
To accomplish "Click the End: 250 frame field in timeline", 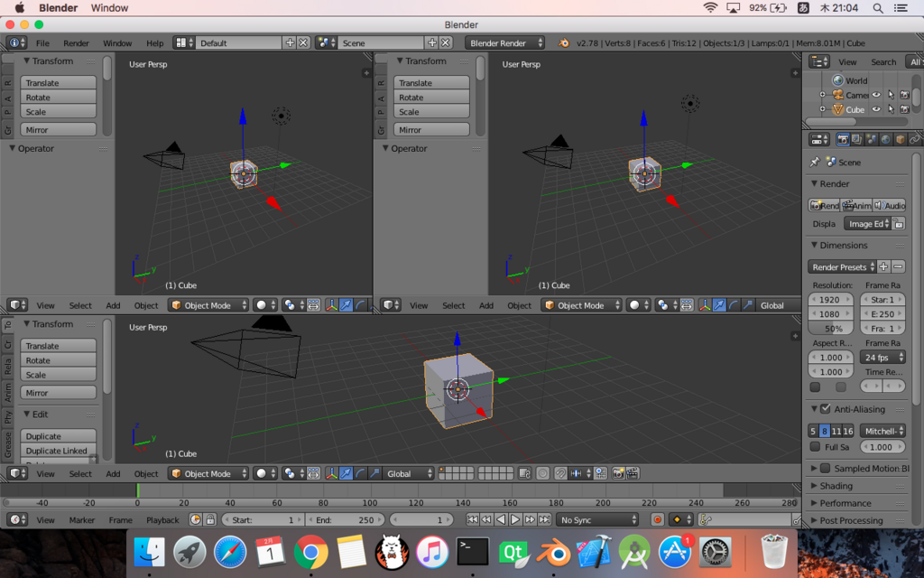I will 346,519.
